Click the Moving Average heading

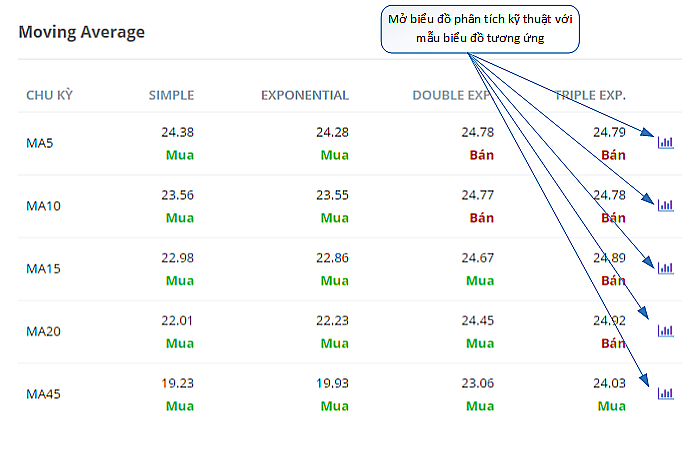[x=82, y=32]
